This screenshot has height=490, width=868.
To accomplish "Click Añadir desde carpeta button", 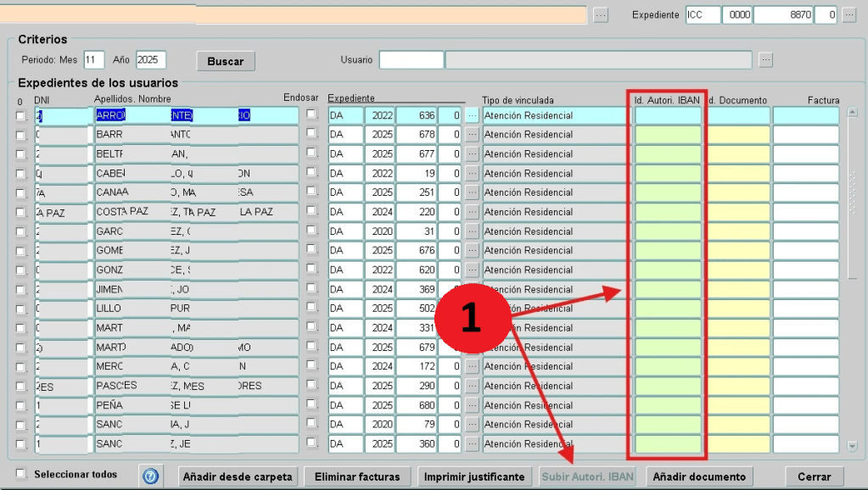I will click(x=238, y=476).
